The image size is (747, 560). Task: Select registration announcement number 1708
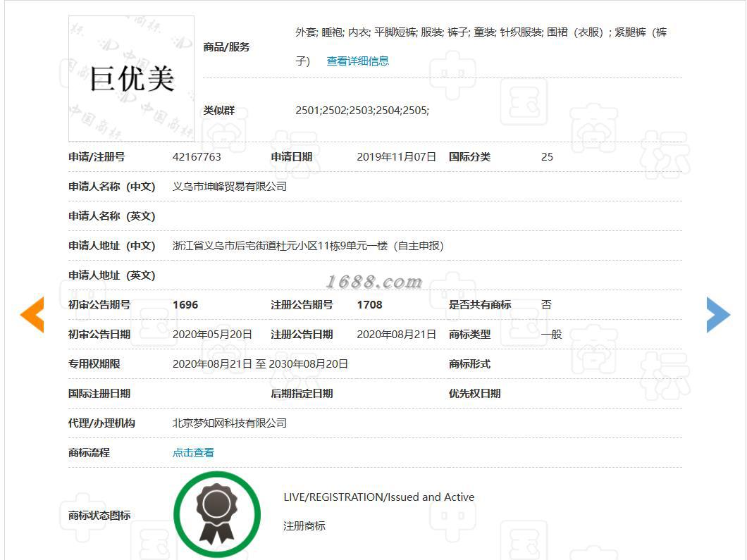(370, 305)
